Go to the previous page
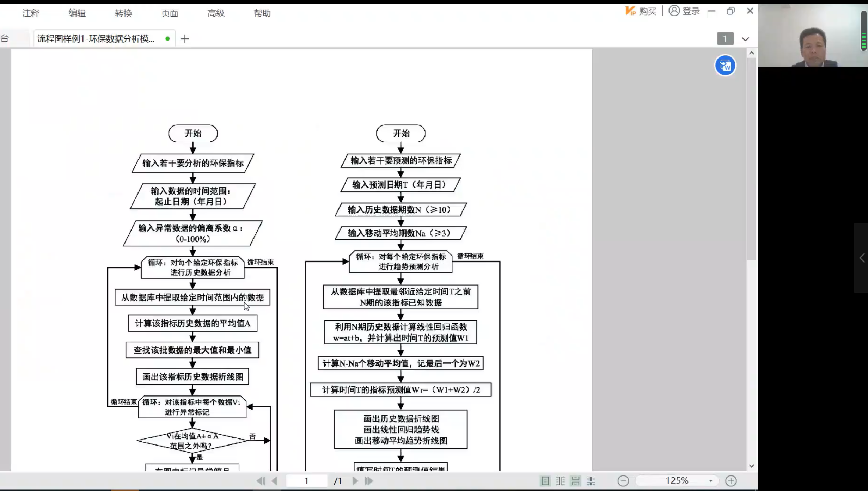The image size is (868, 491). click(x=275, y=481)
